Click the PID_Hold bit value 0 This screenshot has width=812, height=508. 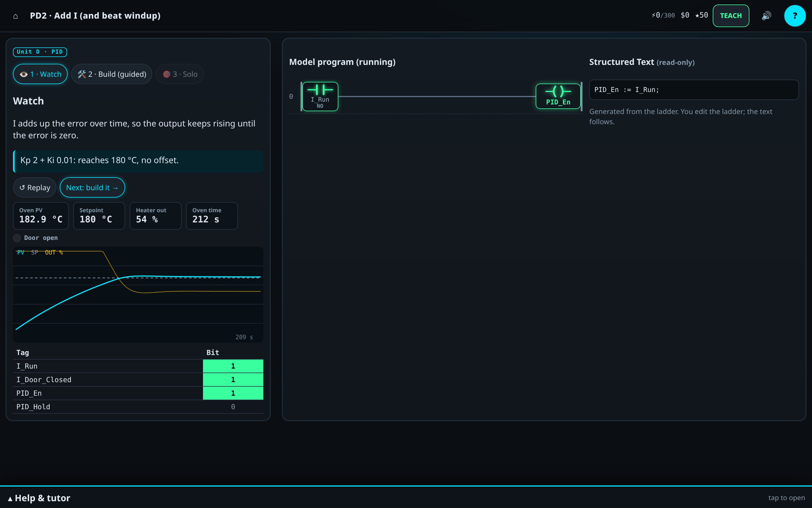click(233, 407)
